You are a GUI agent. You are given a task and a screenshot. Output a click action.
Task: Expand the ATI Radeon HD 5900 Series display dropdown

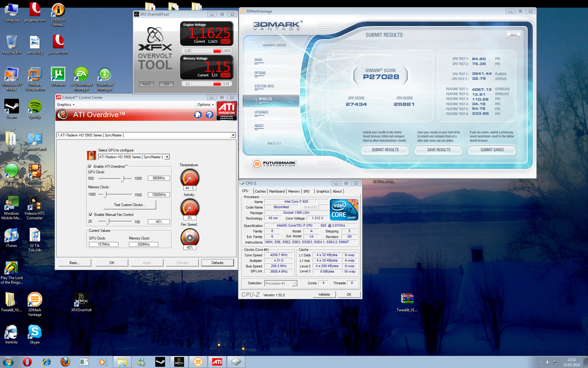tap(233, 135)
